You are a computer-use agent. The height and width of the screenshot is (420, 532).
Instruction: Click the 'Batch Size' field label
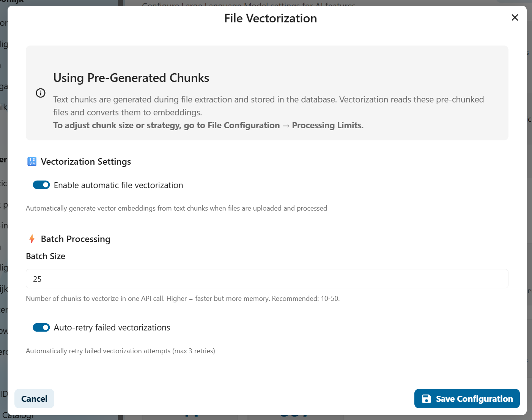[46, 256]
